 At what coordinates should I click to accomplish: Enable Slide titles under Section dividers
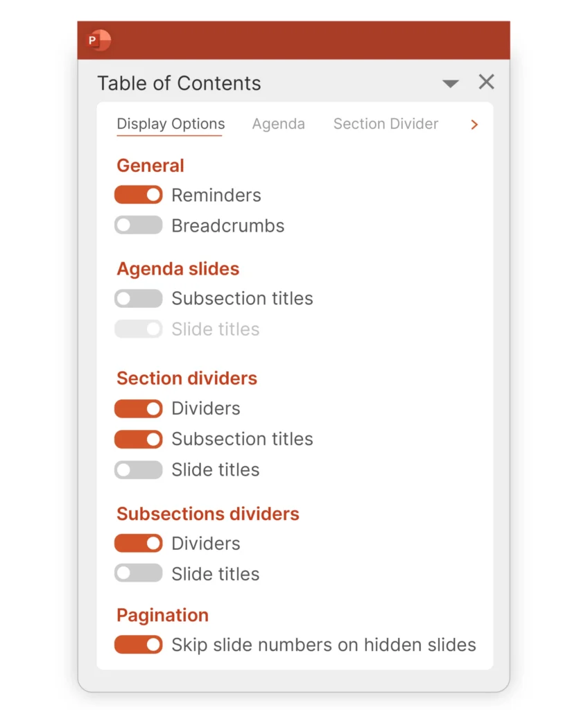138,469
